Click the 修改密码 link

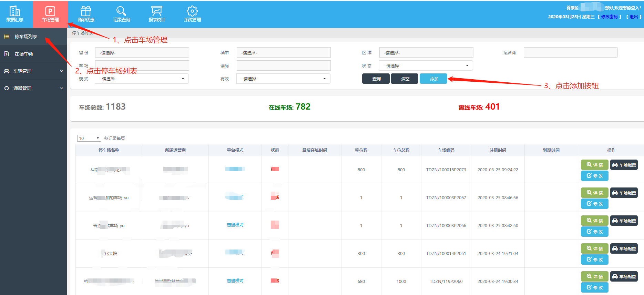pyautogui.click(x=609, y=17)
